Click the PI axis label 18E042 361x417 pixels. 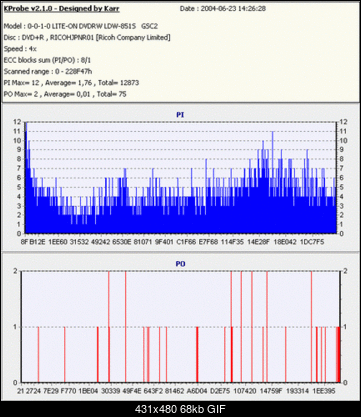click(285, 242)
